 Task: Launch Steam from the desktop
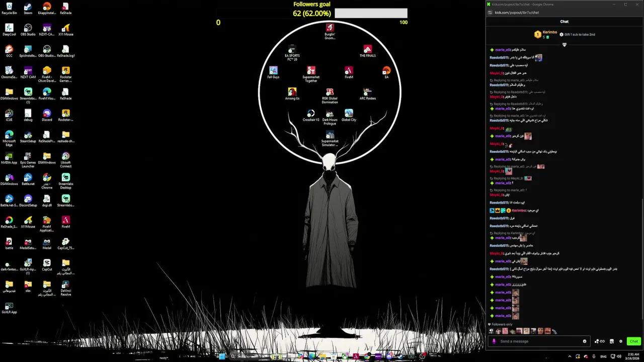(28, 8)
